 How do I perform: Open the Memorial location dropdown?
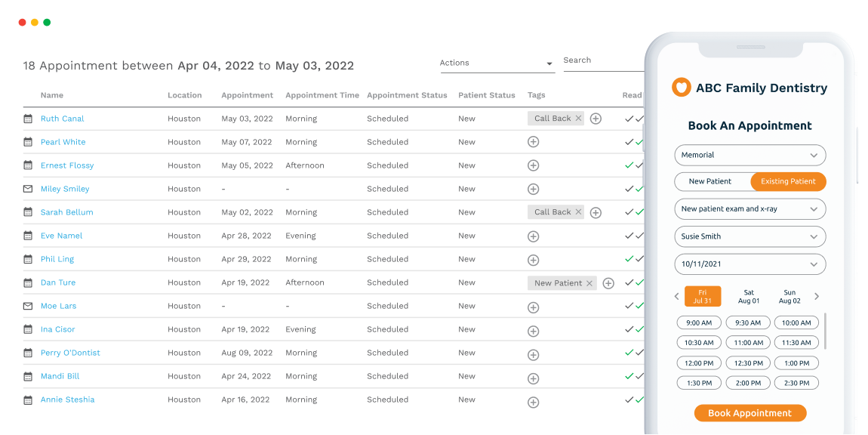pos(749,155)
